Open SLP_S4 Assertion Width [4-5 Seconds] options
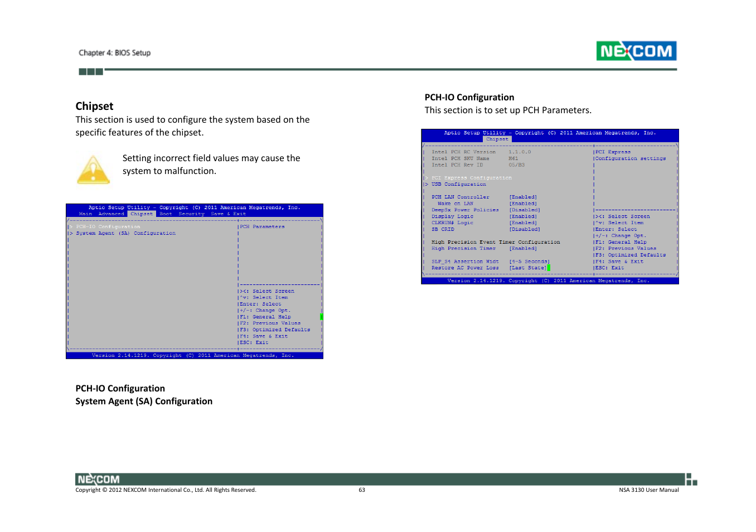756x532 pixels. point(530,262)
